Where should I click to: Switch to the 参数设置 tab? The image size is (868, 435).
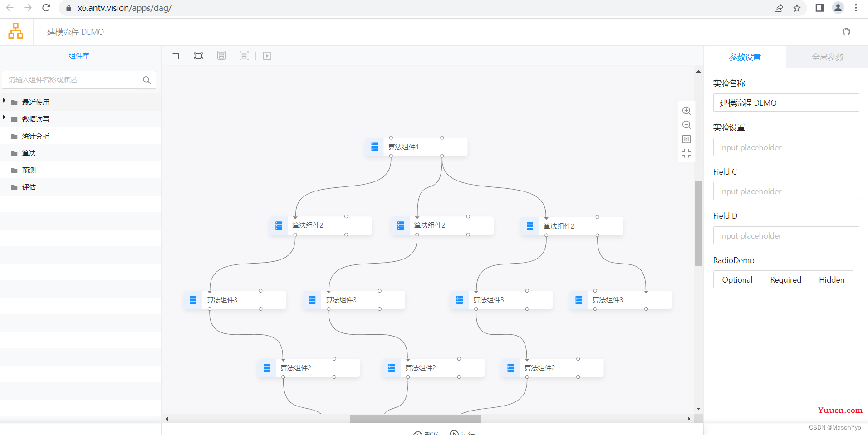pyautogui.click(x=745, y=57)
